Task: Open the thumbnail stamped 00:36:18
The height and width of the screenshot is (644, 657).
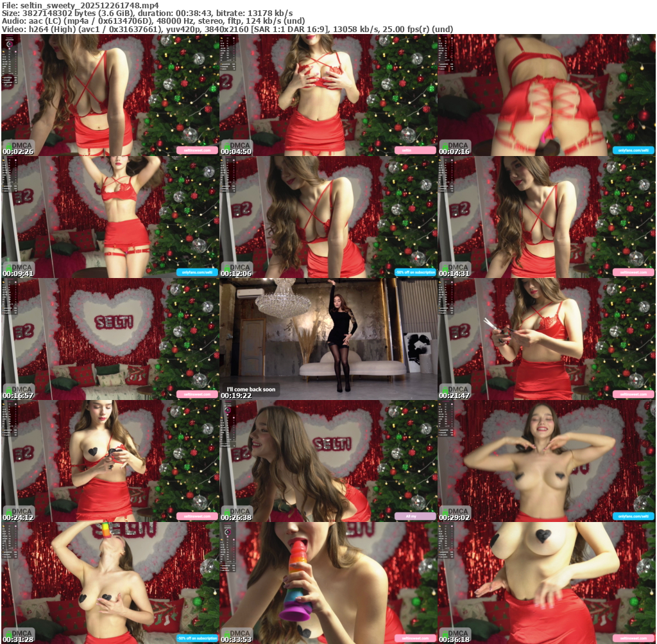Action: (x=547, y=583)
